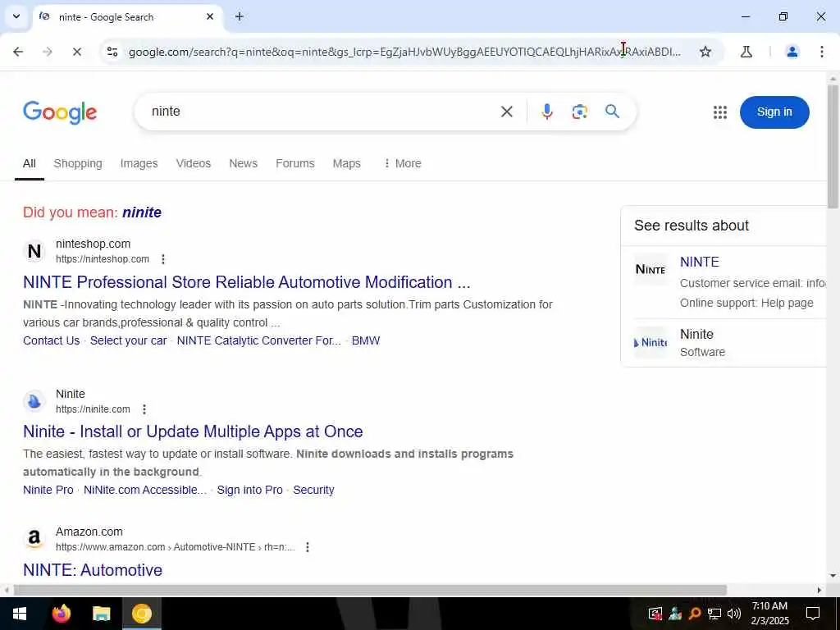Open NINTE Catalytic Converter sitelink

(x=258, y=340)
